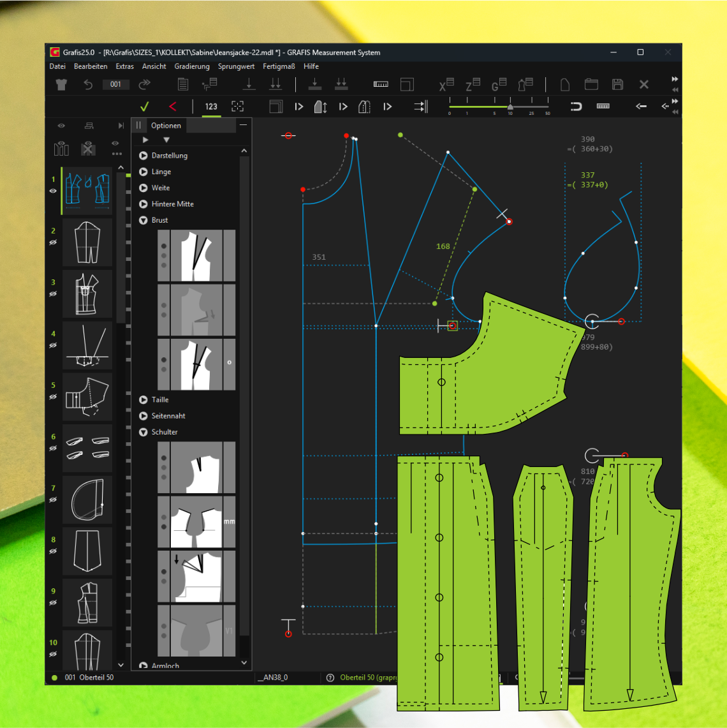Hide pattern piece 1 with eye icon
727x728 pixels.
pos(54,191)
